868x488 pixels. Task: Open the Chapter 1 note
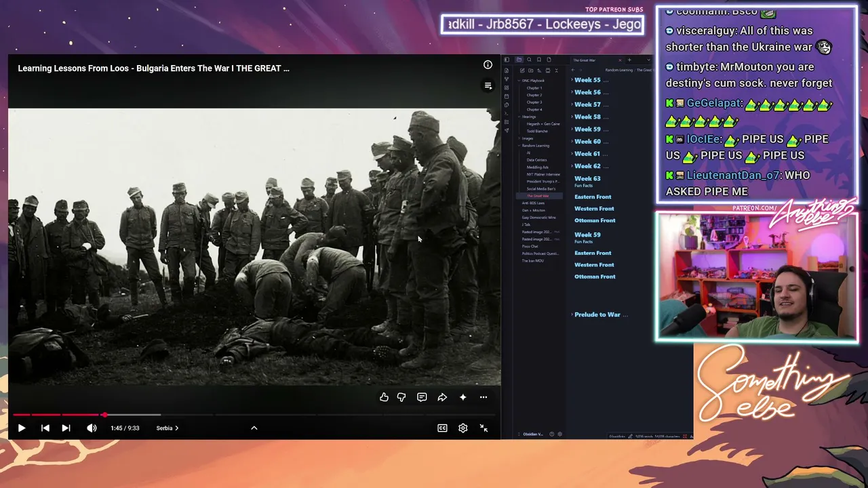point(534,88)
